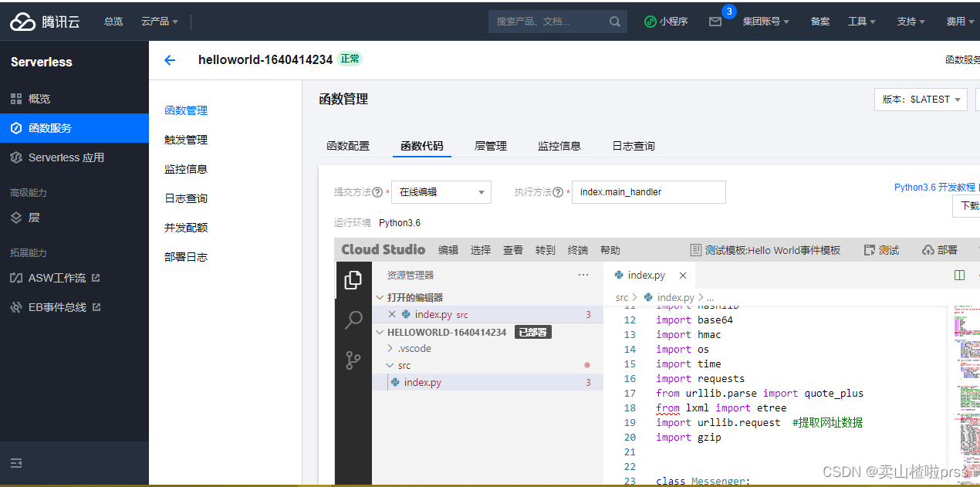Collapse sidebar with bottom menu icon
This screenshot has width=980, height=487.
(x=16, y=463)
